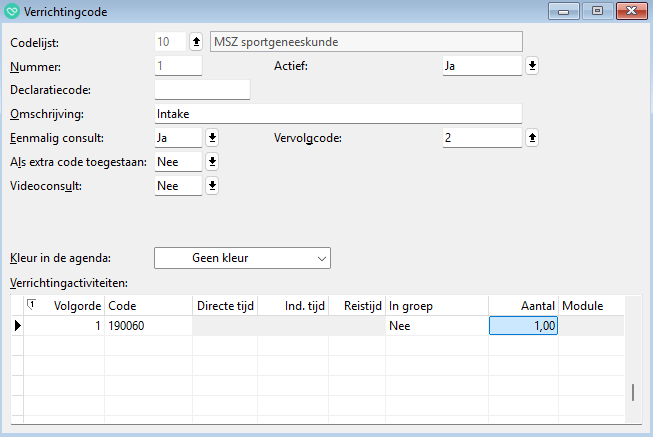
Task: Open the Actief dropdown arrow
Action: point(532,66)
